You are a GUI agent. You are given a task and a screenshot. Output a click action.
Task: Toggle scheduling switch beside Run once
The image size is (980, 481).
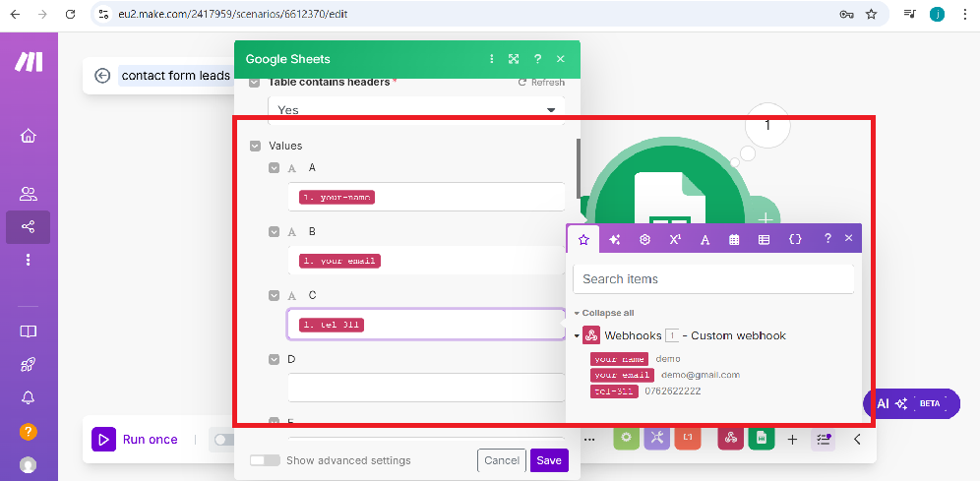[x=223, y=440]
